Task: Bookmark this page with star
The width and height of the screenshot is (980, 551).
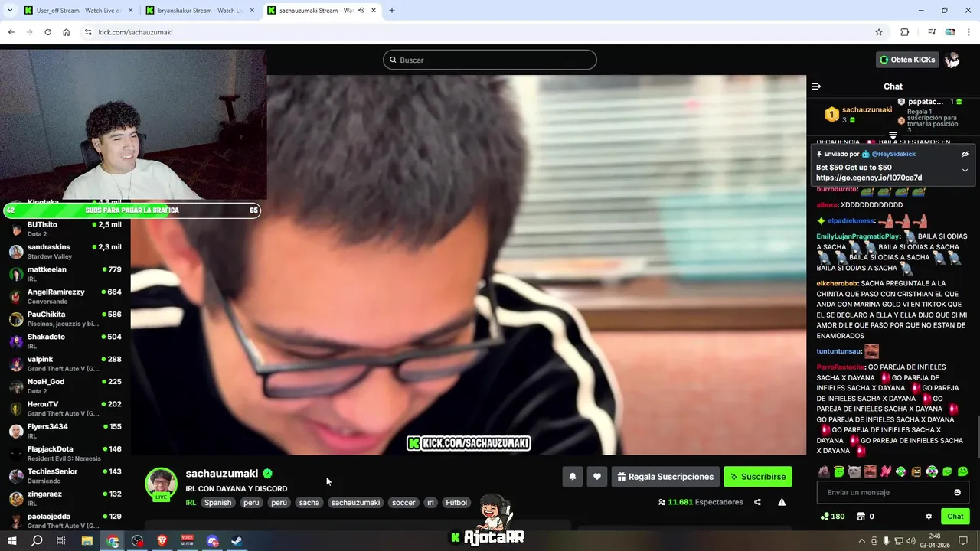Action: [879, 32]
